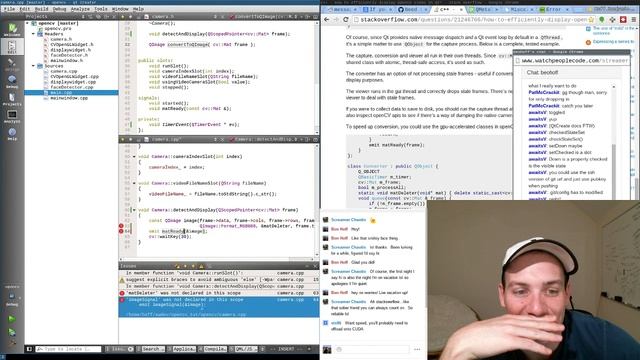Switch to Edit mode in sidebar

click(x=12, y=47)
